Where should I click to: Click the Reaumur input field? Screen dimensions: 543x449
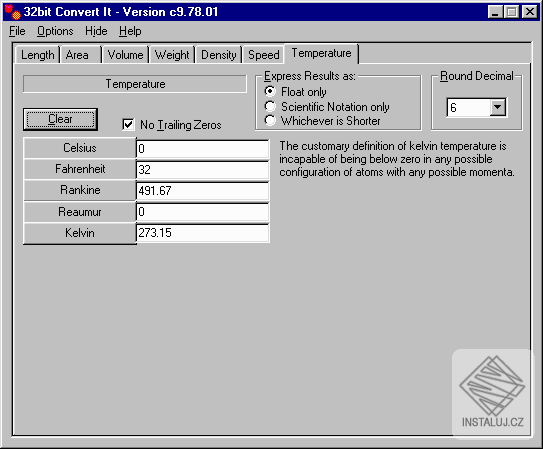click(203, 212)
